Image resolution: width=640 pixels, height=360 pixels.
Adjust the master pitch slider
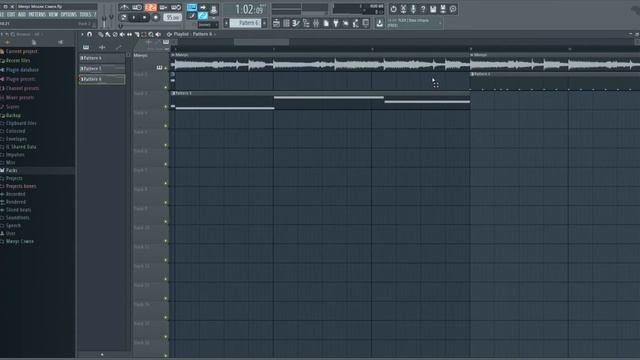111,16
